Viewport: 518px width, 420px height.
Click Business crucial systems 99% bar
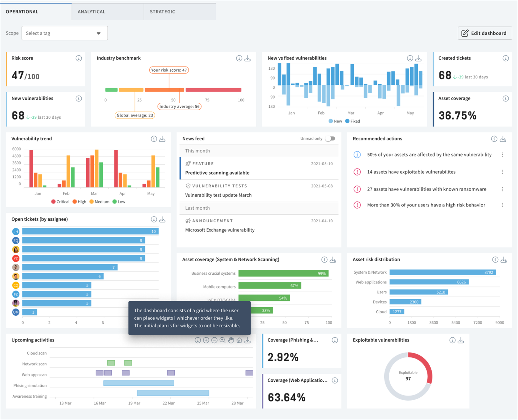[284, 274]
